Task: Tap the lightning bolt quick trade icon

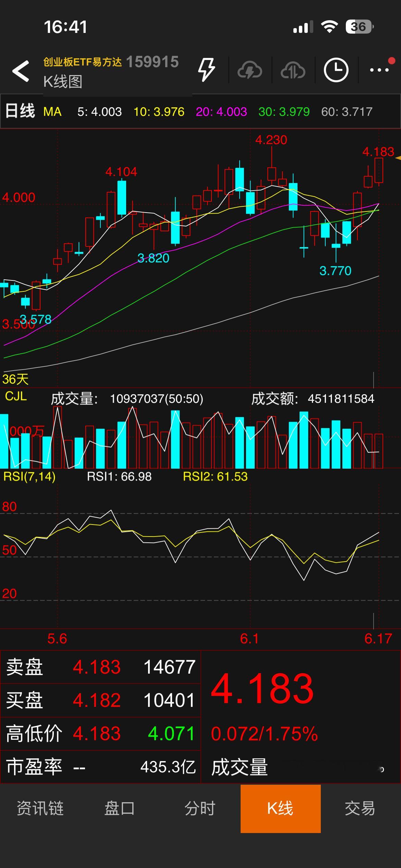Action: click(206, 70)
